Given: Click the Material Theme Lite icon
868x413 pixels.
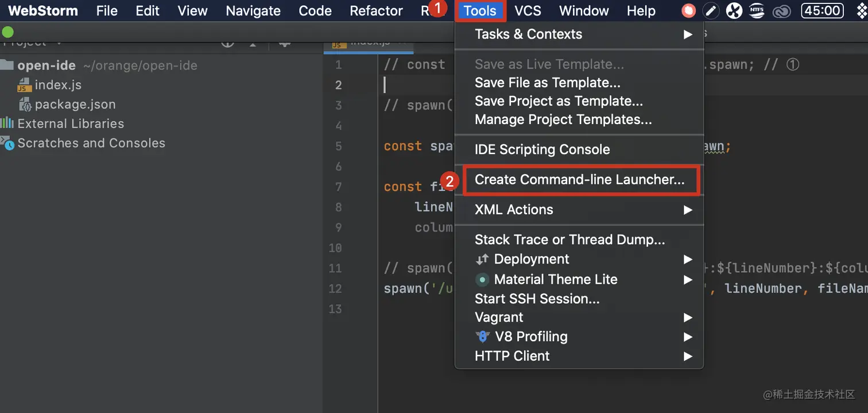Looking at the screenshot, I should point(482,280).
